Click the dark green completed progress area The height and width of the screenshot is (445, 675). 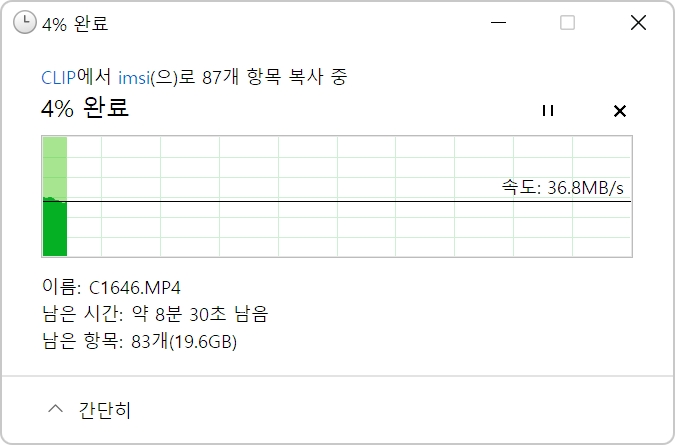click(55, 228)
